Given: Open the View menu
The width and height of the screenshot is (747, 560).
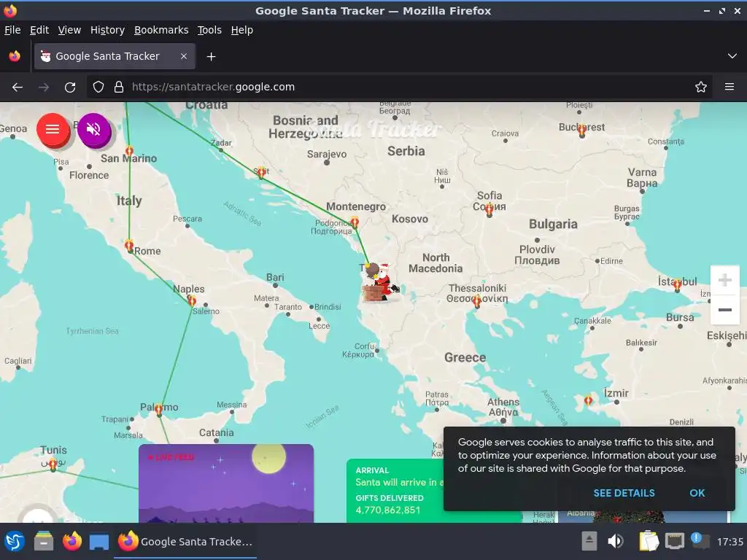Looking at the screenshot, I should [x=69, y=30].
